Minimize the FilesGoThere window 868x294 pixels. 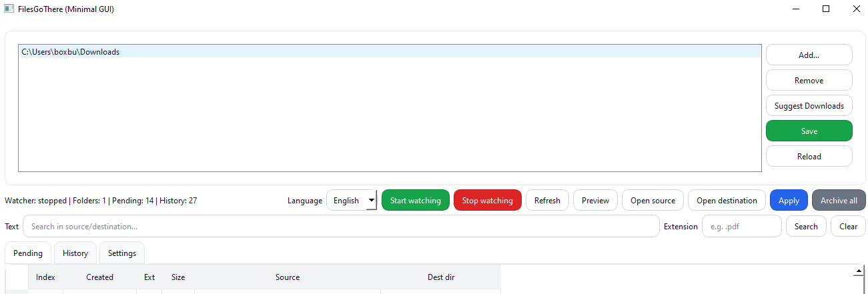click(795, 9)
